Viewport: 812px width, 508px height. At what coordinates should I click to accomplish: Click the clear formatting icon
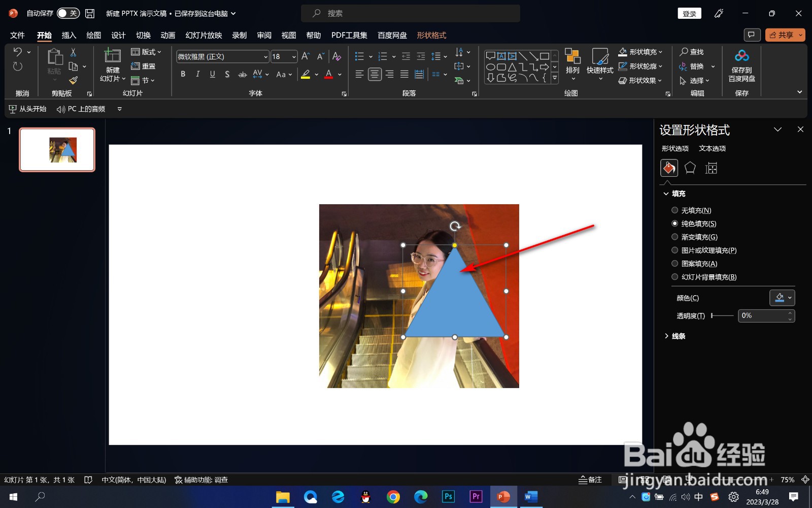tap(336, 56)
